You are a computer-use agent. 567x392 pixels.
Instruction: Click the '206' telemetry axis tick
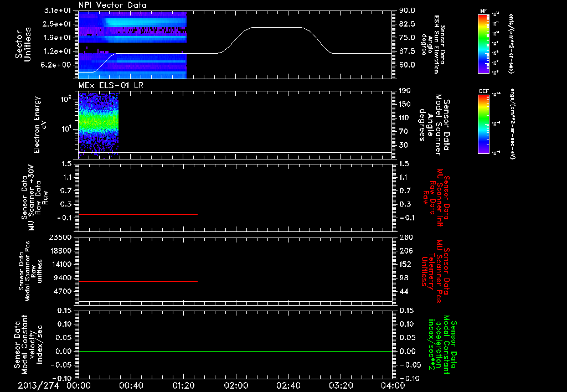pyautogui.click(x=406, y=251)
